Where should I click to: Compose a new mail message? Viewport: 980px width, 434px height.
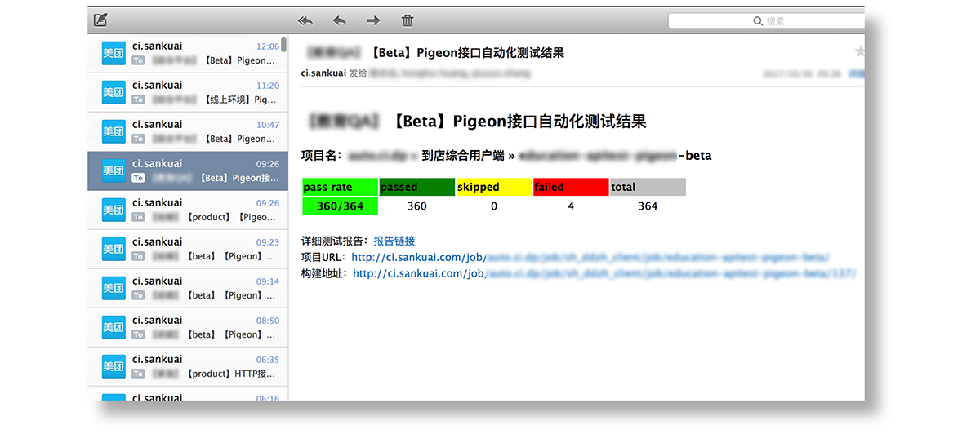click(100, 20)
